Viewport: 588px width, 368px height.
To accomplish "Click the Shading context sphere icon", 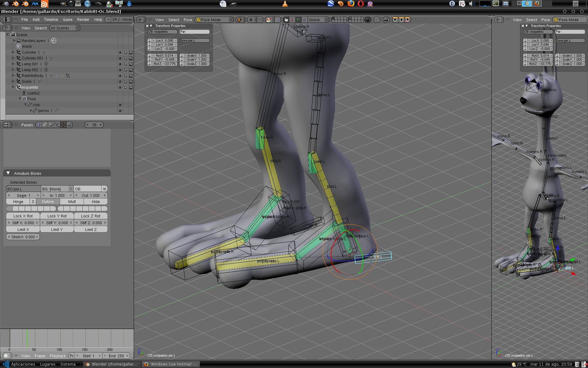I will click(51, 125).
